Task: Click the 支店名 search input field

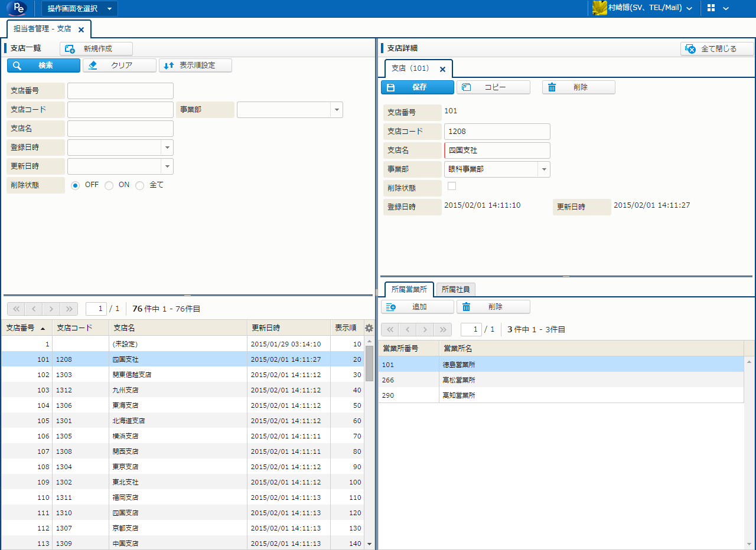Action: 120,129
